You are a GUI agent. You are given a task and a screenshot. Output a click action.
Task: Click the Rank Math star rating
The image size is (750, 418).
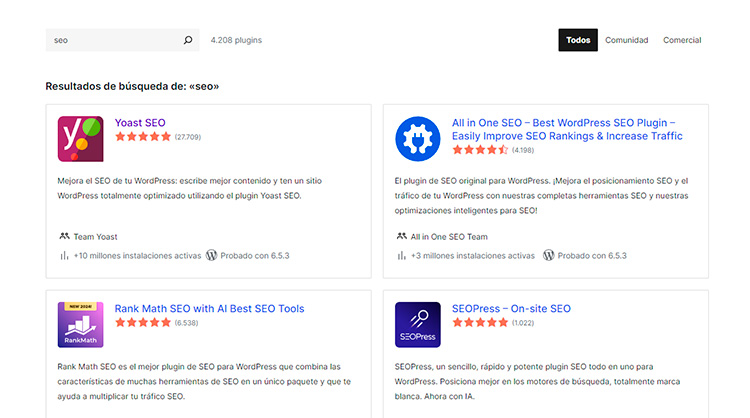click(143, 323)
